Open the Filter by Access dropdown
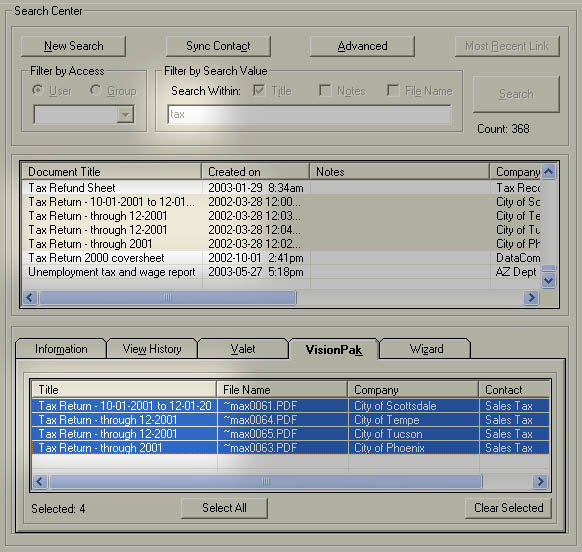The width and height of the screenshot is (582, 552). point(125,114)
